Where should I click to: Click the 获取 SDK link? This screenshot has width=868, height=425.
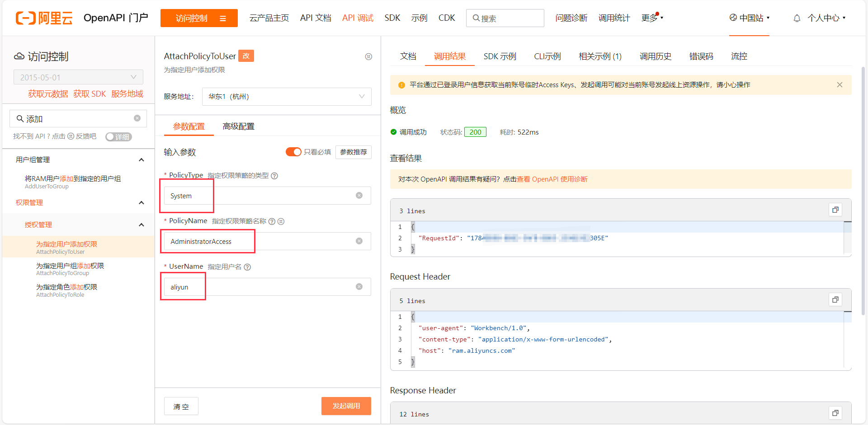(90, 94)
